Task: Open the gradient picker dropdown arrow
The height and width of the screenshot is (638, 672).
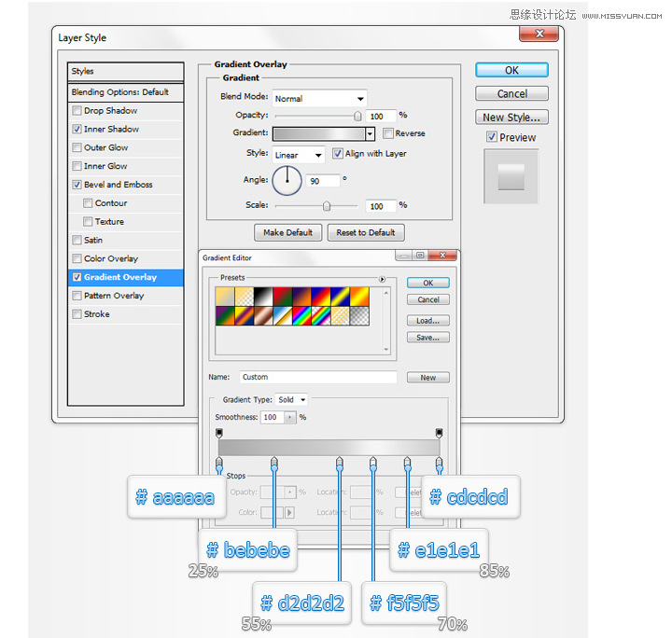Action: (x=370, y=134)
